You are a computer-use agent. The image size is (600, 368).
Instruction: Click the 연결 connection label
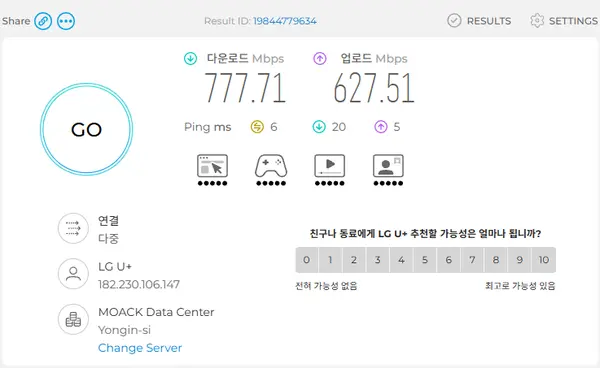(x=109, y=221)
